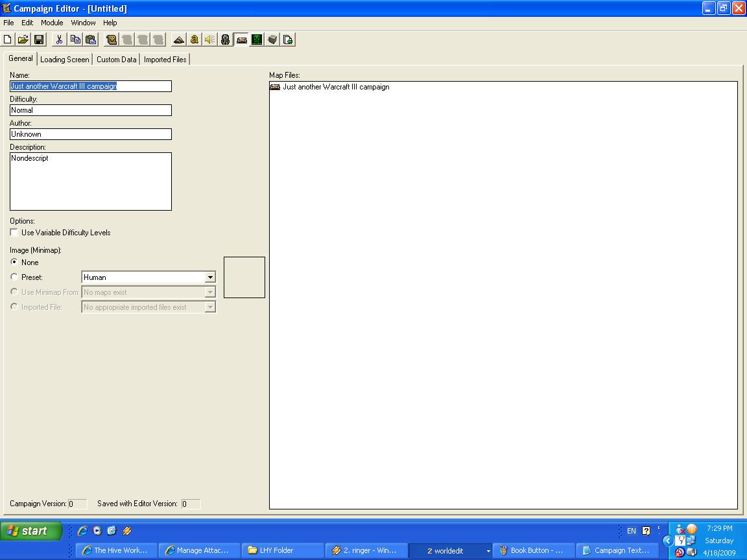Click the scroll icon with emblem in toolbar
This screenshot has width=747, height=560.
112,40
